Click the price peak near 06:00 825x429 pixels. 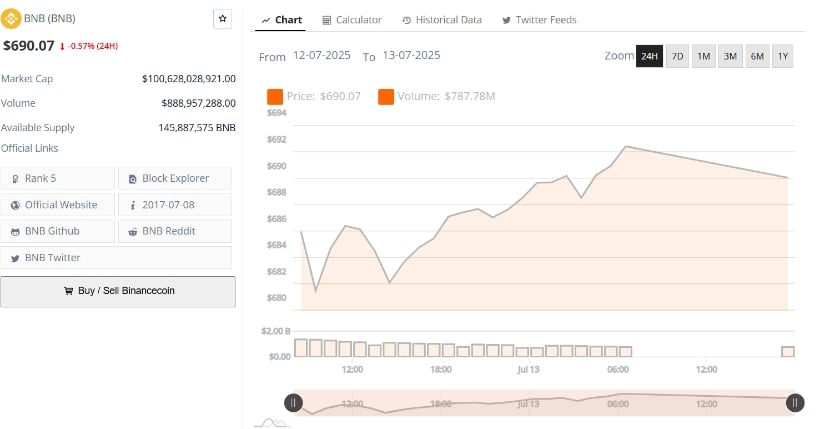626,146
